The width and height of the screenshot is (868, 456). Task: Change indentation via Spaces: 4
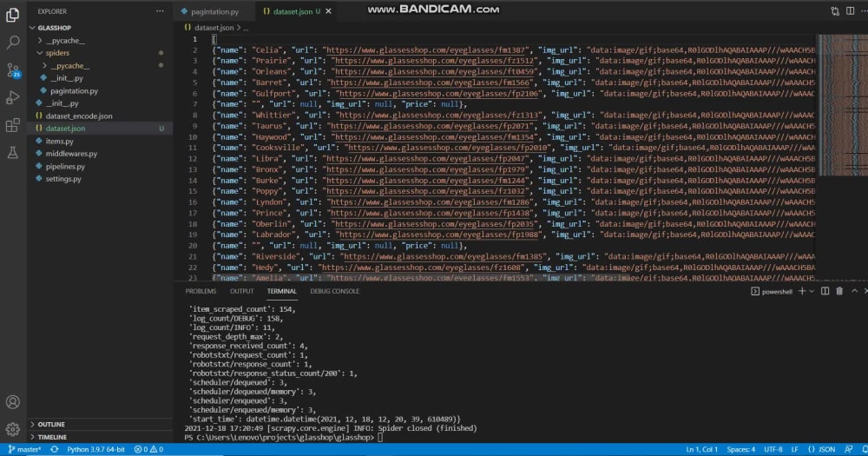click(740, 449)
